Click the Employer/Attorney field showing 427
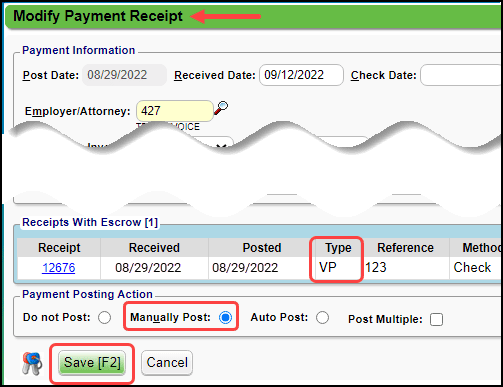The height and width of the screenshot is (387, 503). (x=175, y=111)
